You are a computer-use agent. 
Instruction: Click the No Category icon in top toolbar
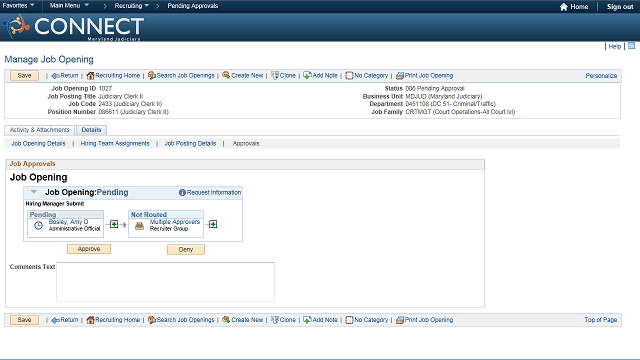tap(349, 76)
